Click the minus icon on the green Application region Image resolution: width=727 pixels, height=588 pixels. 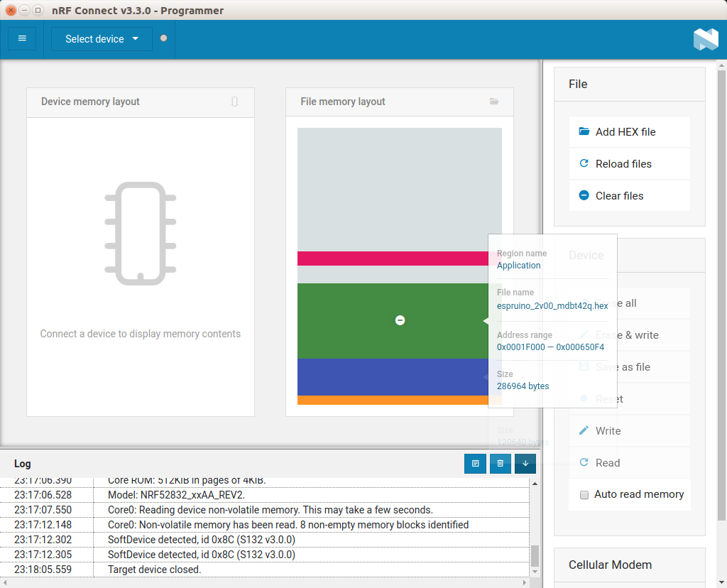[400, 320]
